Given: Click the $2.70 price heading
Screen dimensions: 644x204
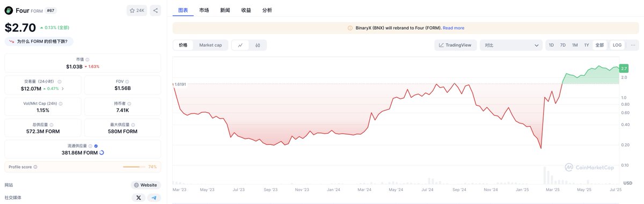Looking at the screenshot, I should [x=20, y=27].
